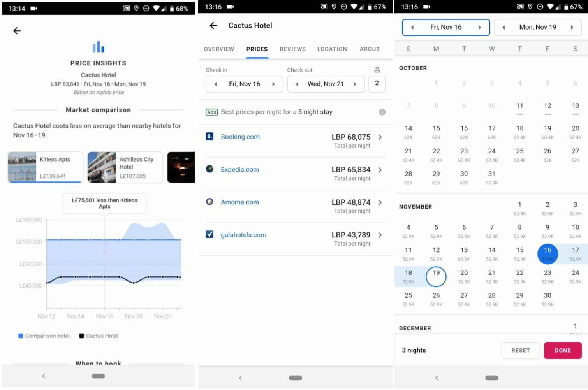Tap the Booking.com logo icon
The height and width of the screenshot is (390, 588).
click(x=209, y=137)
